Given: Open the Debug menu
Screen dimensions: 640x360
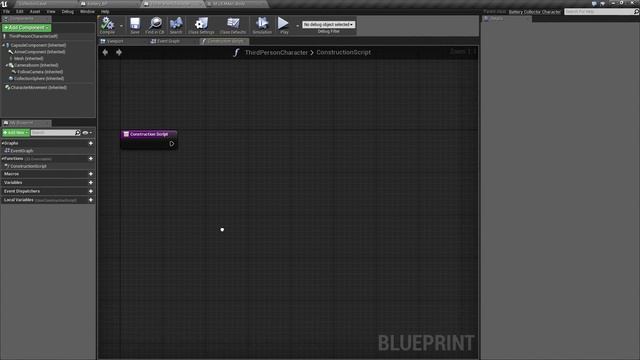Looking at the screenshot, I should [x=68, y=11].
